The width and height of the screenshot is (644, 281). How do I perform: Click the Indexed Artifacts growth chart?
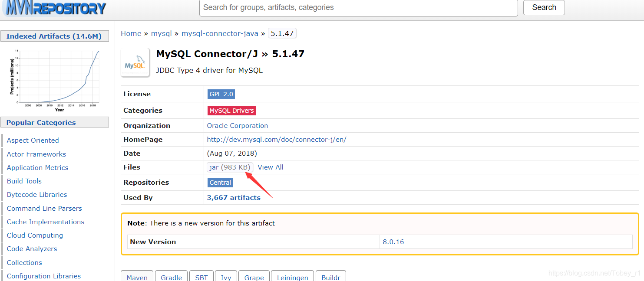click(x=55, y=80)
